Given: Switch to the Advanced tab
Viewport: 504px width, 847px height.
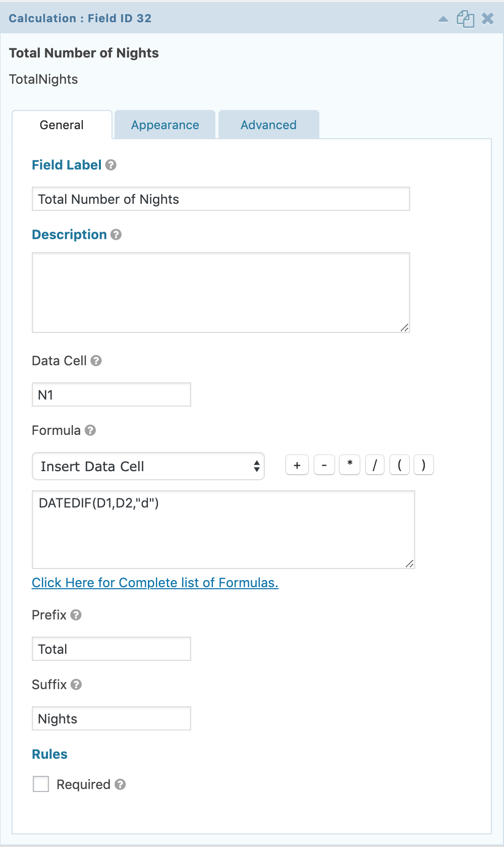Looking at the screenshot, I should tap(268, 125).
